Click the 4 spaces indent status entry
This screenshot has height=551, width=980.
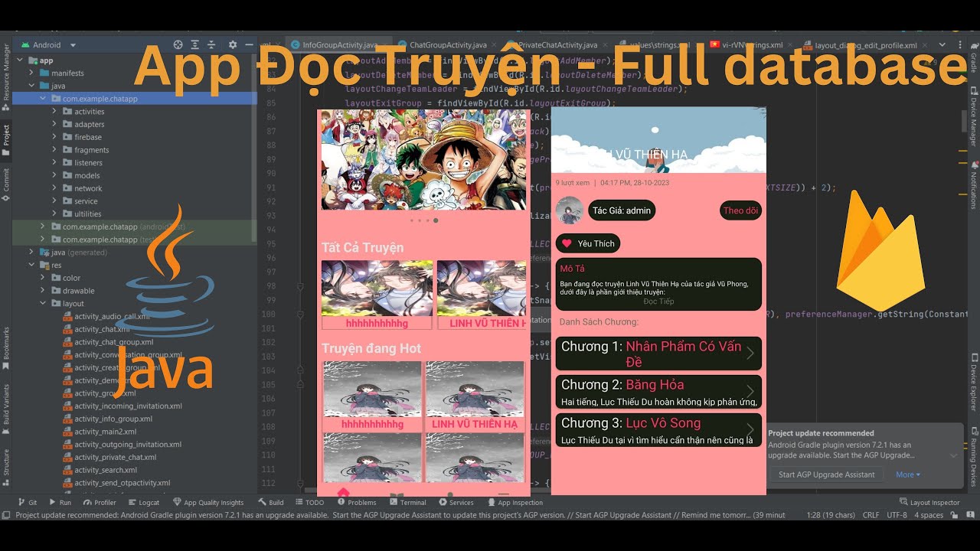[x=930, y=515]
